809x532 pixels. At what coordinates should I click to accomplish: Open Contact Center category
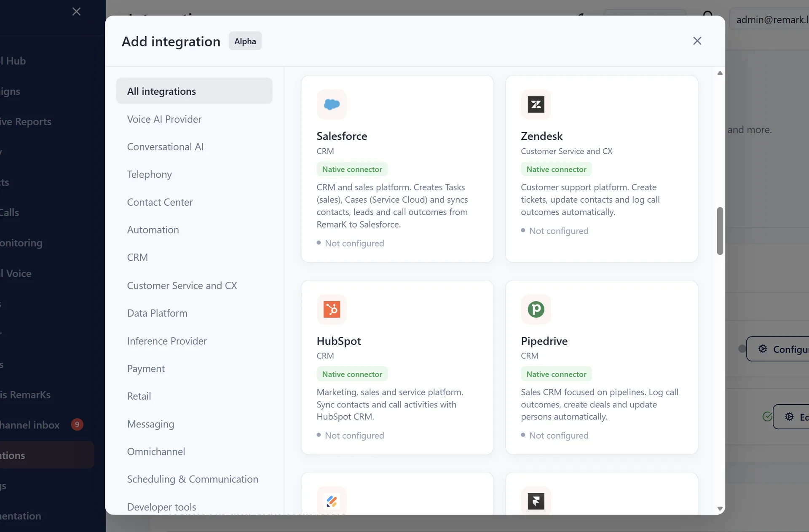pyautogui.click(x=160, y=202)
